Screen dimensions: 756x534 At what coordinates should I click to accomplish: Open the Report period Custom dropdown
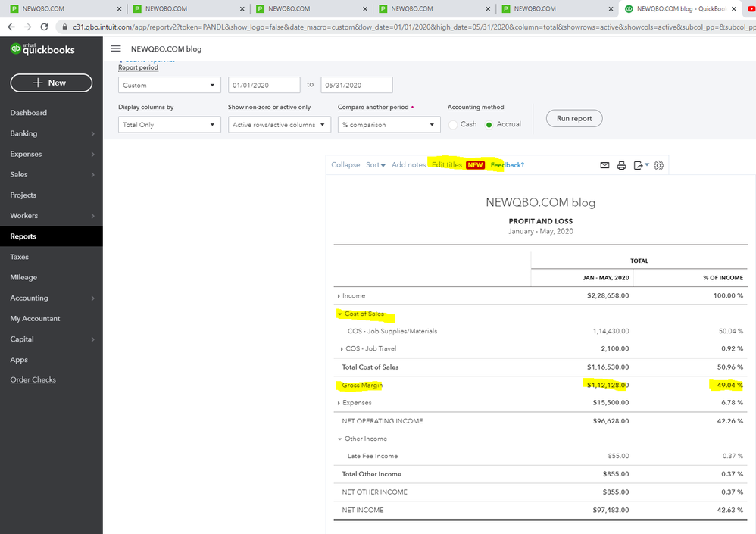[169, 86]
